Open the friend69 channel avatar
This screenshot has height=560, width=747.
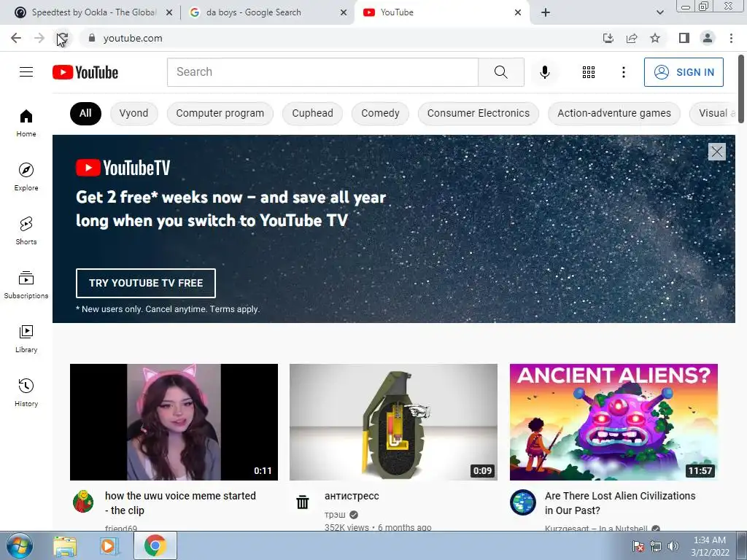coord(83,502)
